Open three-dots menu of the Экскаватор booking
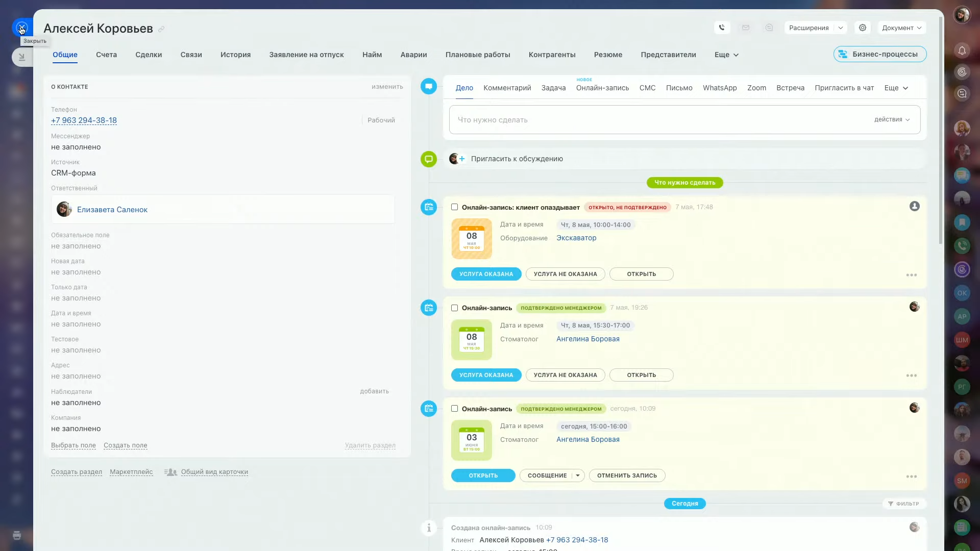The height and width of the screenshot is (551, 980). (x=911, y=275)
